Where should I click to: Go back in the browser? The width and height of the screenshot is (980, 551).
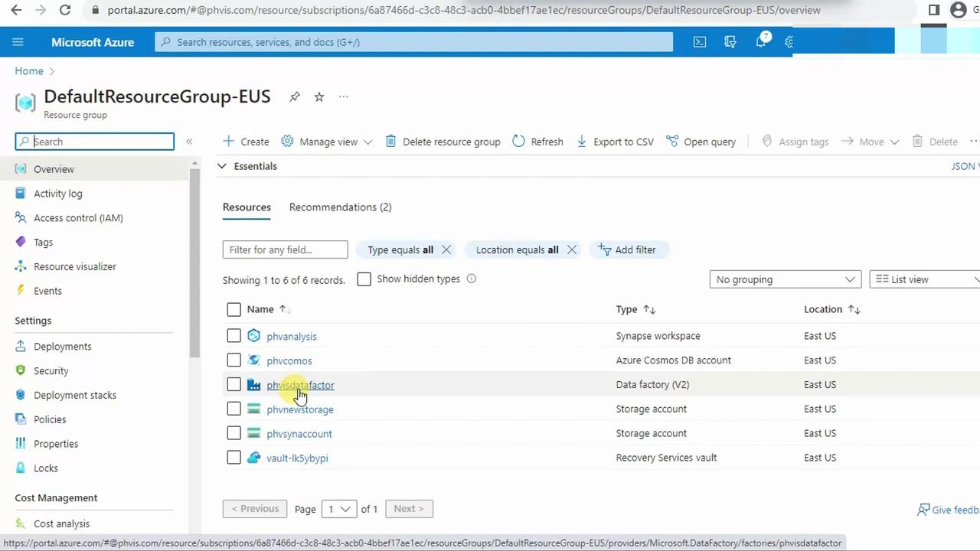pos(16,10)
